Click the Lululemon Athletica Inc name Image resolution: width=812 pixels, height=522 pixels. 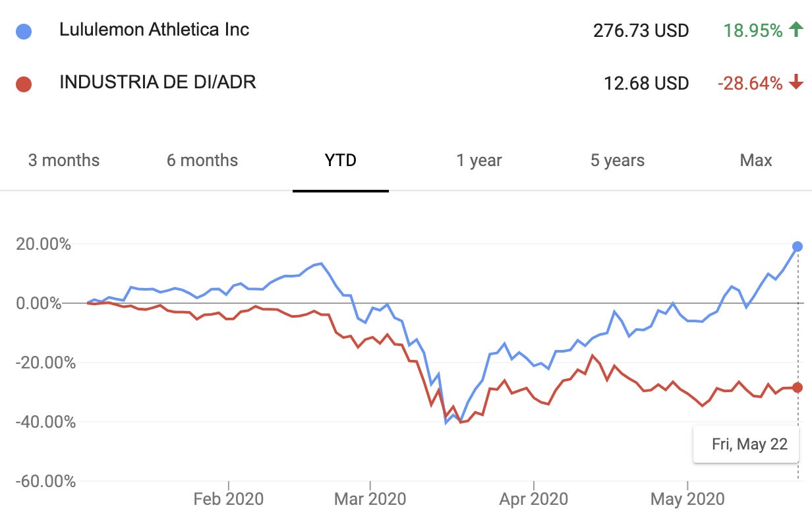click(154, 30)
